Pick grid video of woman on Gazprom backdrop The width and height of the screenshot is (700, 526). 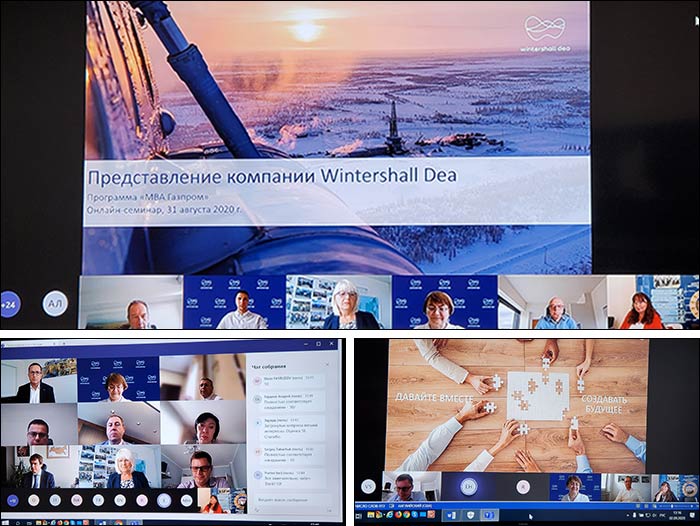[x=118, y=379]
